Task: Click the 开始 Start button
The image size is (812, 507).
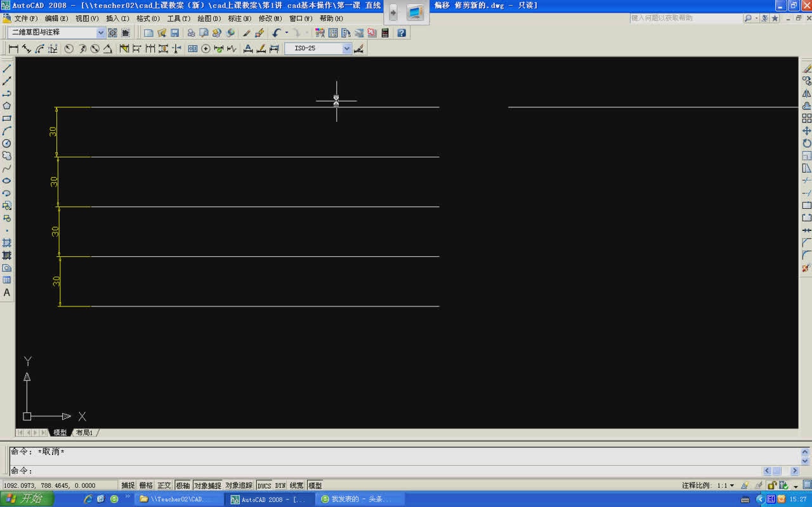Action: (x=27, y=499)
